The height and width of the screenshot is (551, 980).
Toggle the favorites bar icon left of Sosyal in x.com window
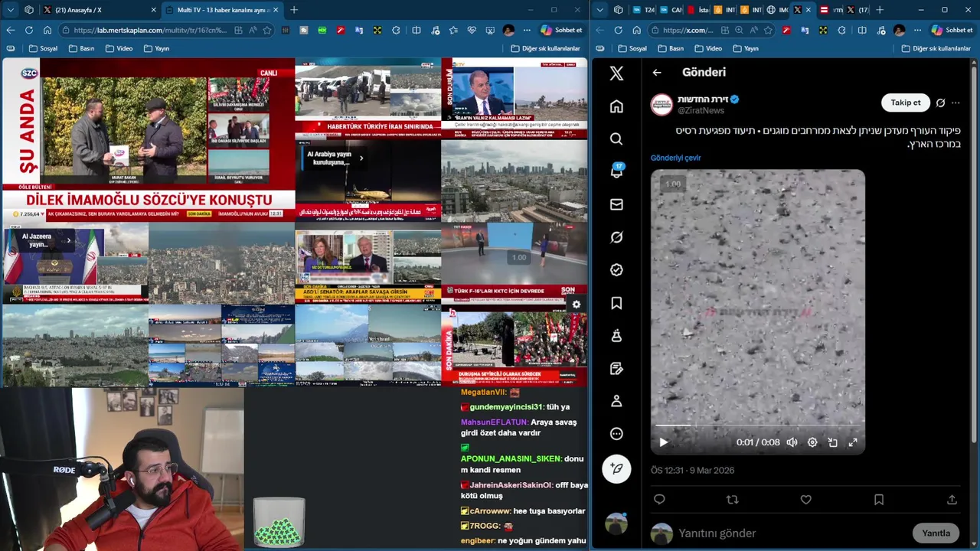(x=600, y=48)
